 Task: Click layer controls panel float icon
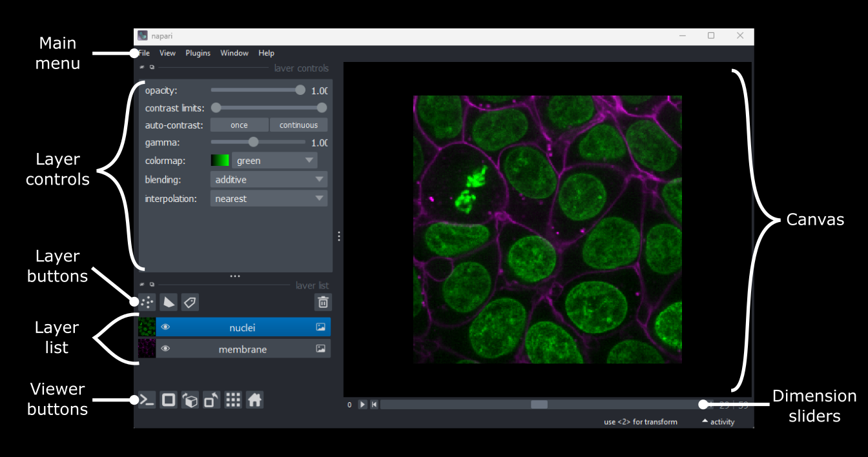click(152, 67)
